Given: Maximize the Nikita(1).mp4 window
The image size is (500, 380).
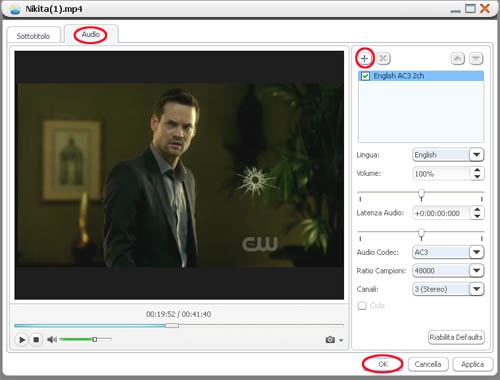Looking at the screenshot, I should tap(470, 9).
